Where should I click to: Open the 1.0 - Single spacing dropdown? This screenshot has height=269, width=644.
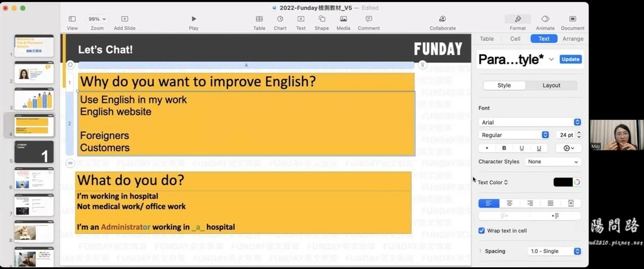(x=555, y=251)
